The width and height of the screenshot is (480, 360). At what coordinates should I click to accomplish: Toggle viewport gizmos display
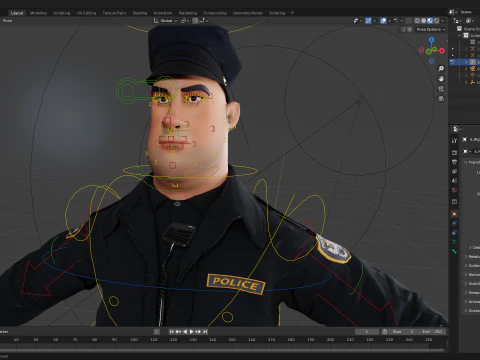368,21
